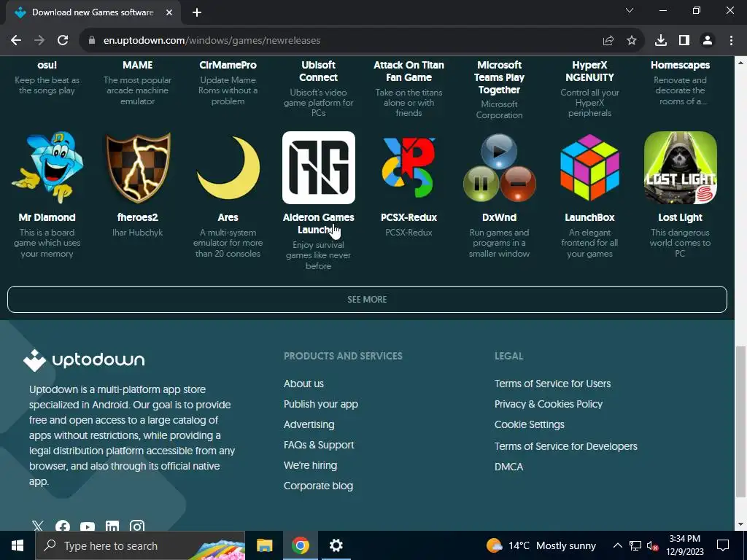Click Microsoft Teams Play Together title
Screen dimensions: 747x560
pos(499,77)
